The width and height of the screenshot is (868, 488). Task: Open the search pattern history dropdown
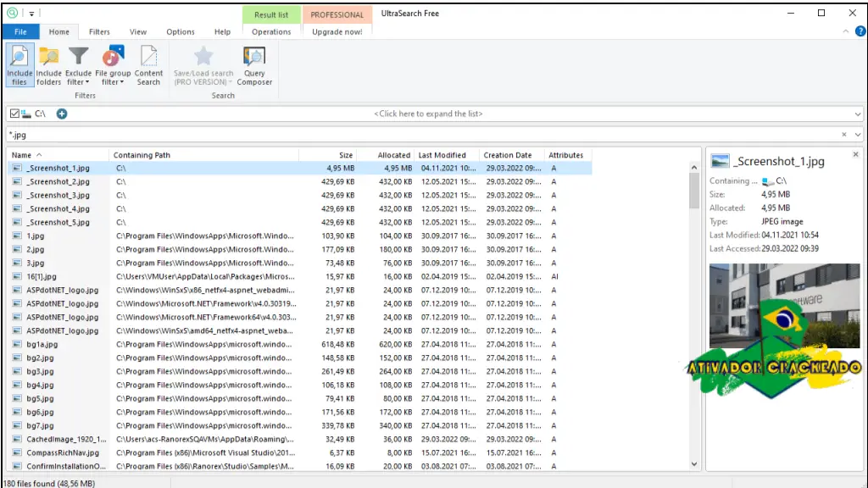point(858,135)
